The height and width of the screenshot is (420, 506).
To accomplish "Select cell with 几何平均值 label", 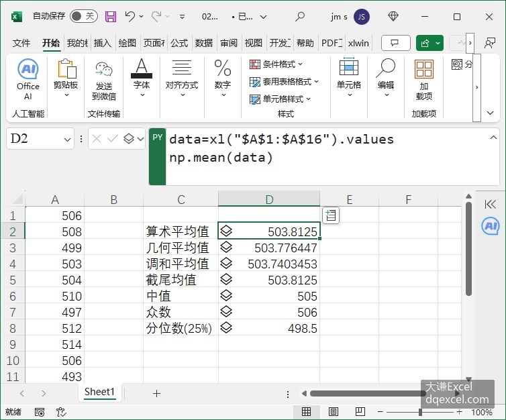I will pos(181,247).
